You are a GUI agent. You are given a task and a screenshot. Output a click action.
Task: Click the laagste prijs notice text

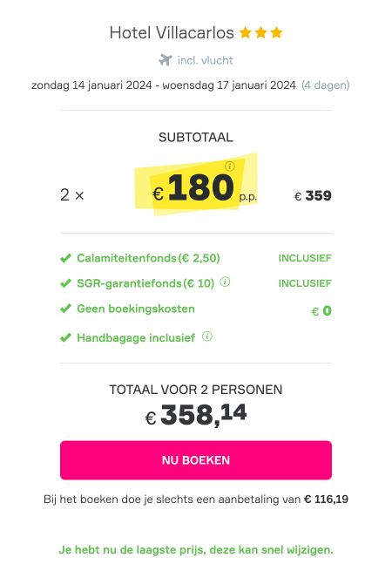[x=196, y=549]
